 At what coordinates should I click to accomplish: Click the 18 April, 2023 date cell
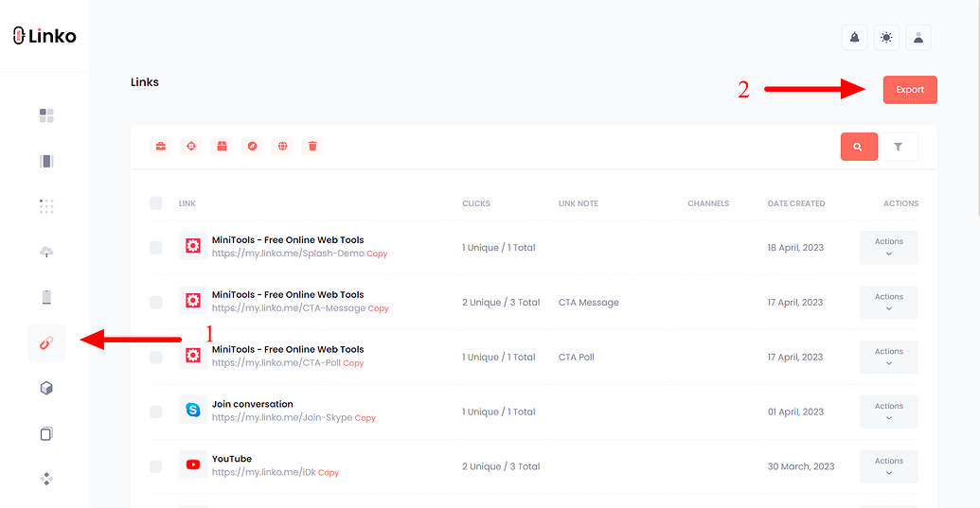(795, 248)
